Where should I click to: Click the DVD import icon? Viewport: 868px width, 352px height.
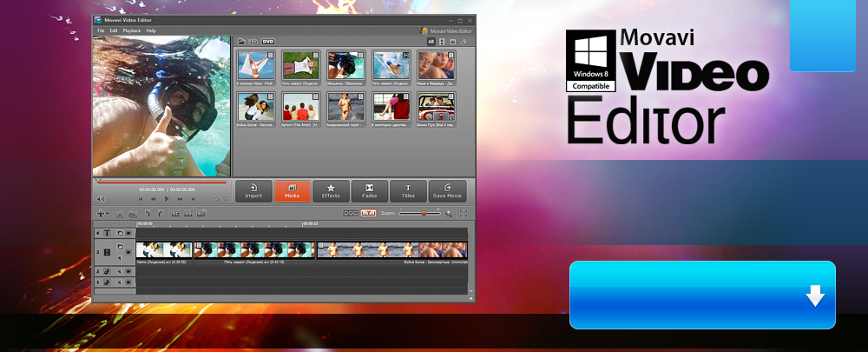[268, 42]
